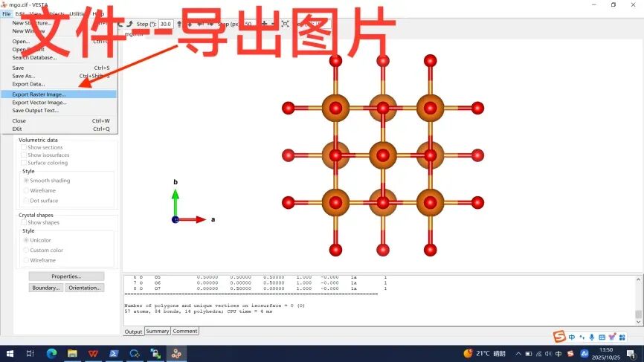Open the skin shirt icon on IME bar
The image size is (644, 362).
(612, 337)
